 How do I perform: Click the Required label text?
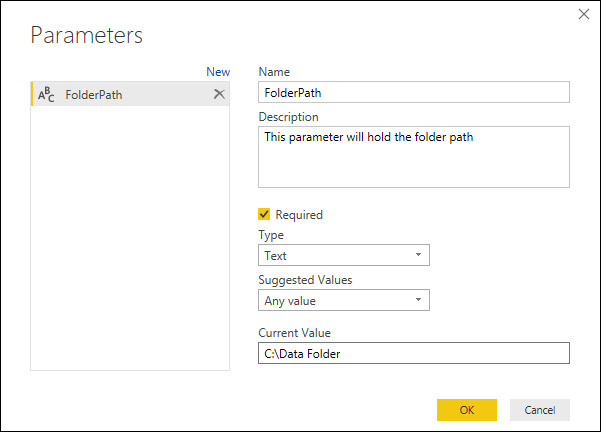click(x=299, y=215)
